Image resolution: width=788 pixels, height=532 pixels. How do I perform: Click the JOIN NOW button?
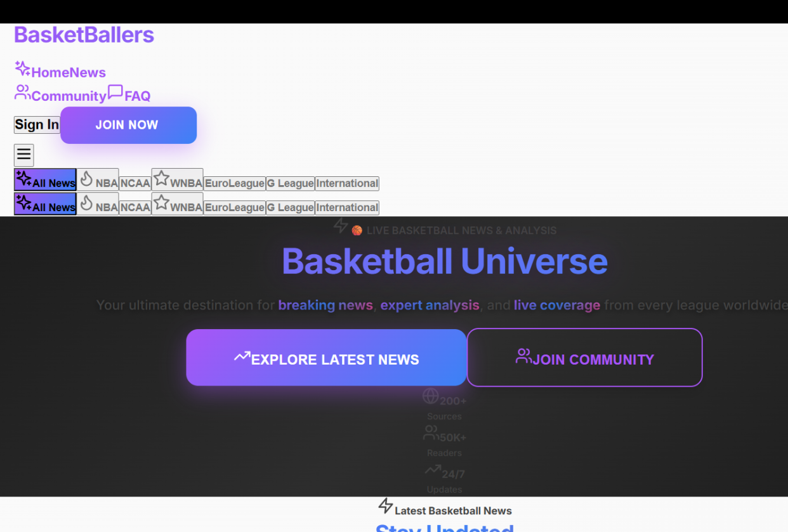point(128,125)
